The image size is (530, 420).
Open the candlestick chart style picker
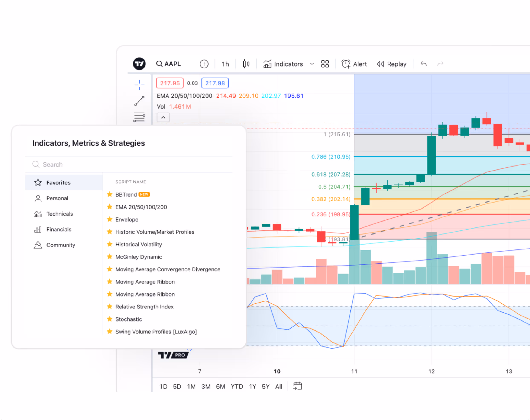(246, 64)
